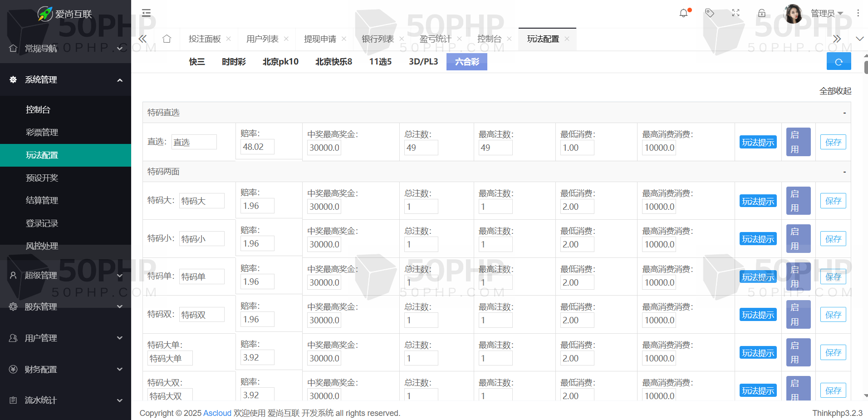
Task: Open the notification bell
Action: (684, 13)
